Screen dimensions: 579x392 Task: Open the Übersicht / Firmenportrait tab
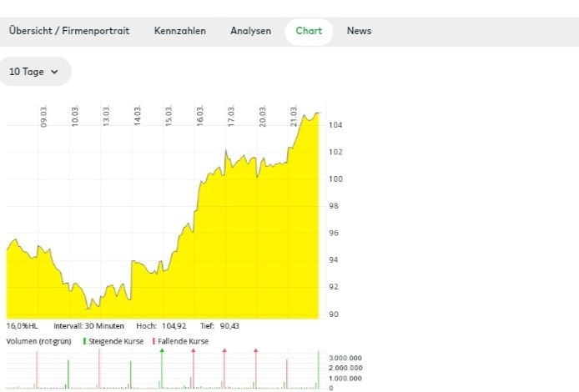point(69,31)
